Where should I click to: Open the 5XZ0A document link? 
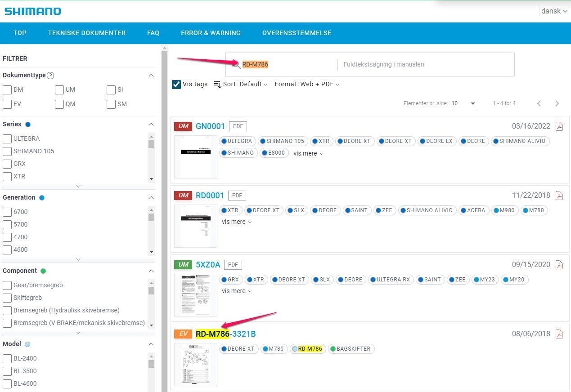(x=208, y=265)
